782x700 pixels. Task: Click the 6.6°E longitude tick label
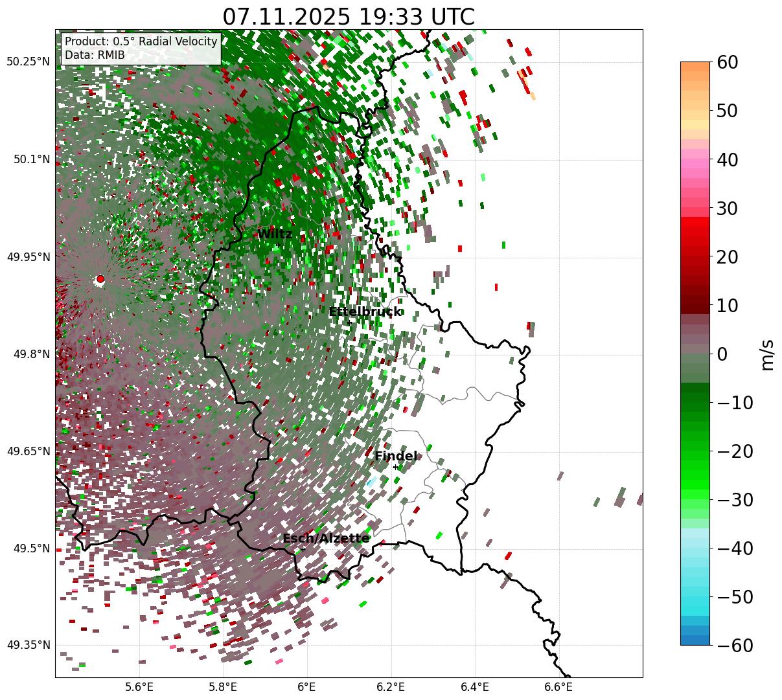(558, 686)
